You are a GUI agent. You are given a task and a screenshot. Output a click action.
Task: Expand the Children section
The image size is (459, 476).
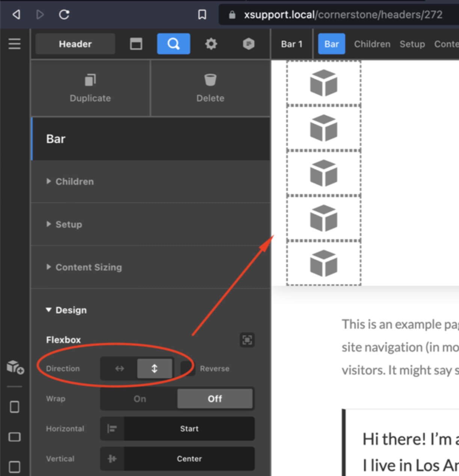(x=74, y=182)
